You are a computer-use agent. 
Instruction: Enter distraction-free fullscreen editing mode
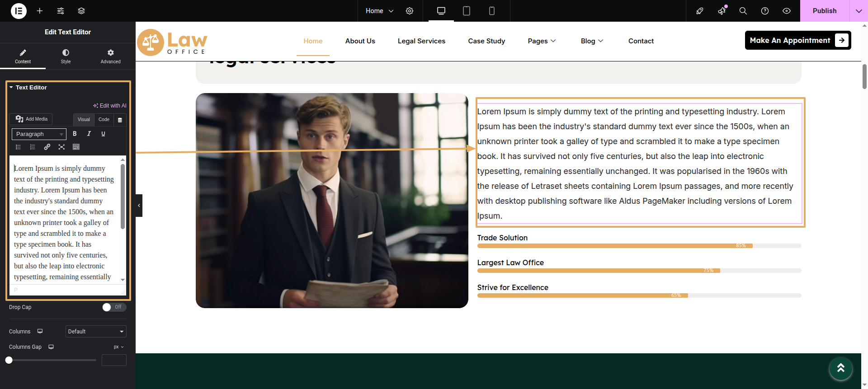[61, 147]
